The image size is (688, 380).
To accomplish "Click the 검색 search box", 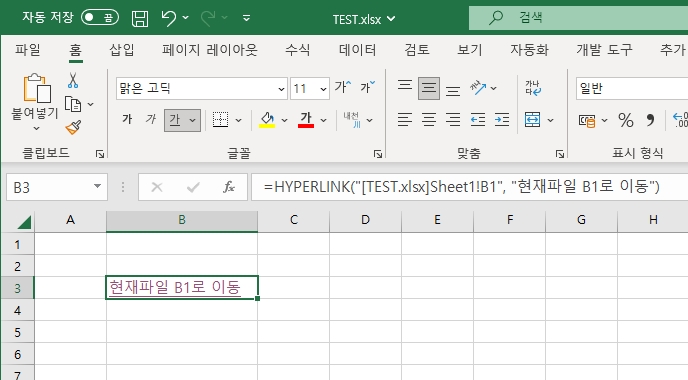I will 578,18.
